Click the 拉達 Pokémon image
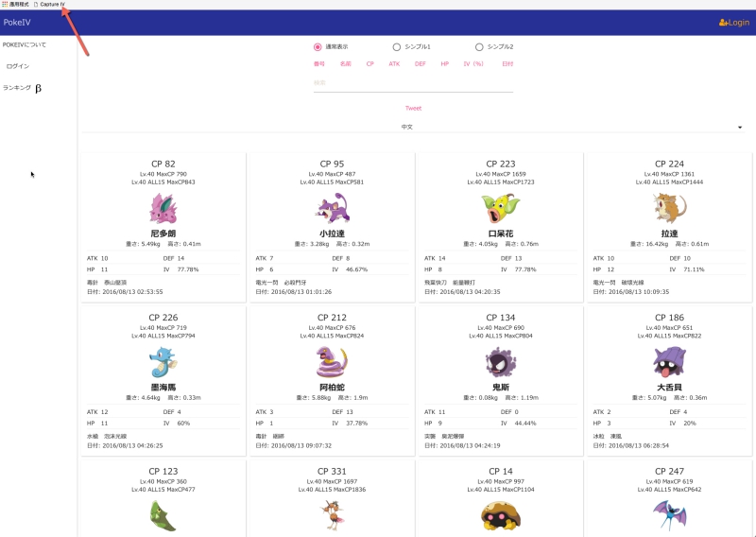 point(669,208)
